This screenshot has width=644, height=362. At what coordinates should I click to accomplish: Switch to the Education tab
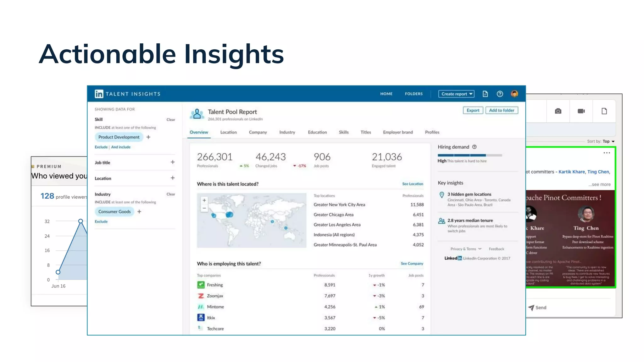click(x=317, y=132)
